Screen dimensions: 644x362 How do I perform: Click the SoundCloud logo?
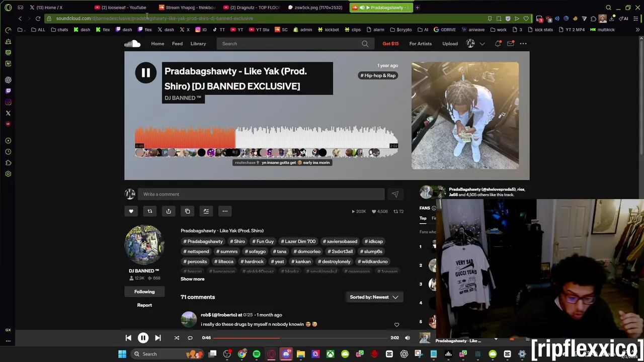132,44
